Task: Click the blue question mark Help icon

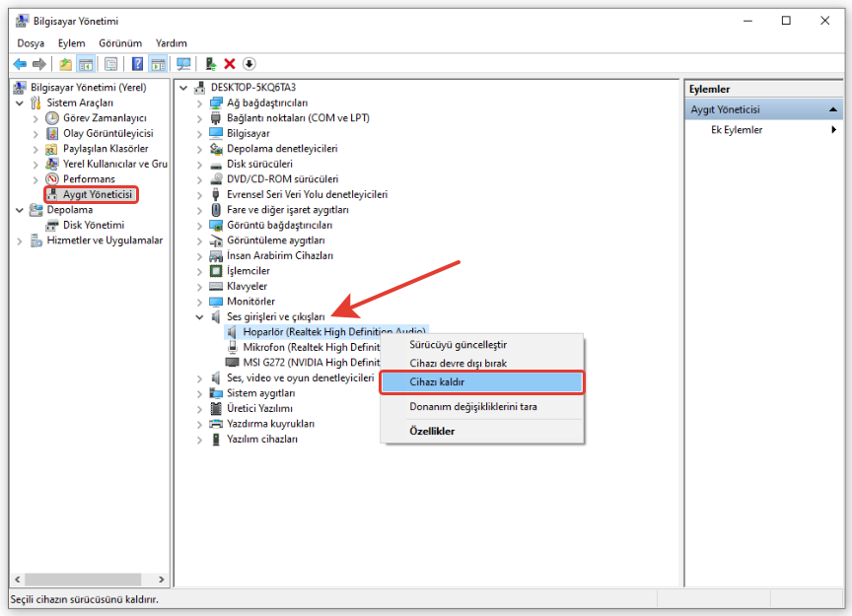Action: coord(137,64)
